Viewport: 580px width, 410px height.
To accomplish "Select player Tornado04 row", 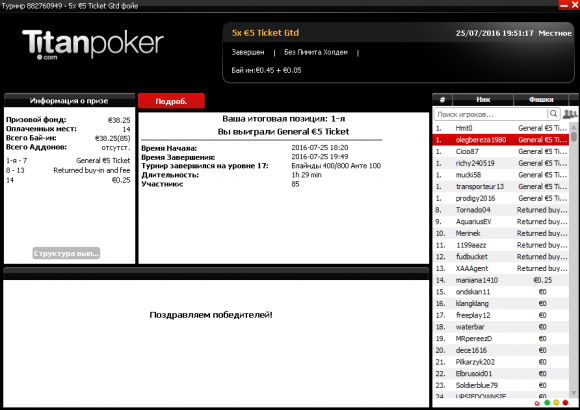I will click(501, 210).
